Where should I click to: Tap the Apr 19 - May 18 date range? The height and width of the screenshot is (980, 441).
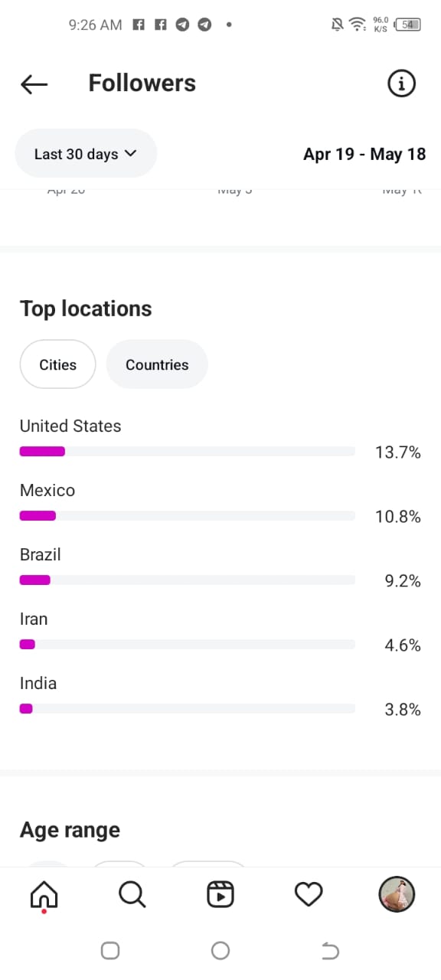pos(364,154)
